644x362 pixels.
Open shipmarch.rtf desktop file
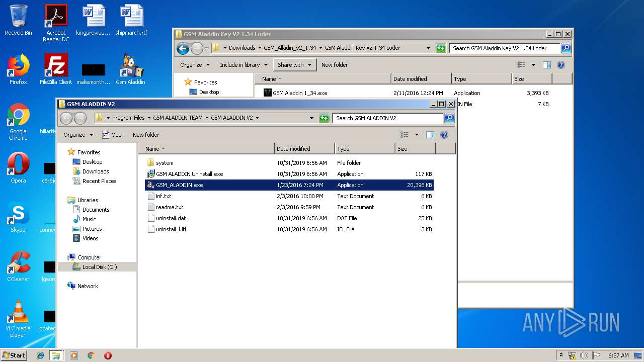pos(131,21)
